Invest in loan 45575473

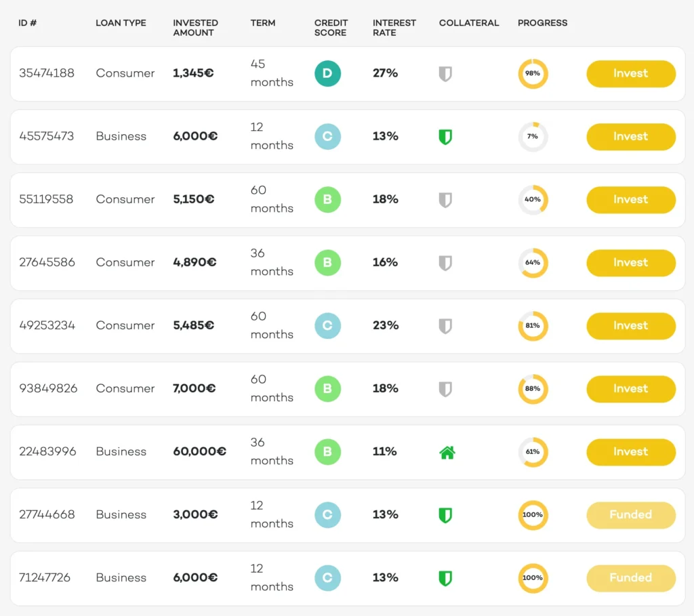tap(631, 136)
